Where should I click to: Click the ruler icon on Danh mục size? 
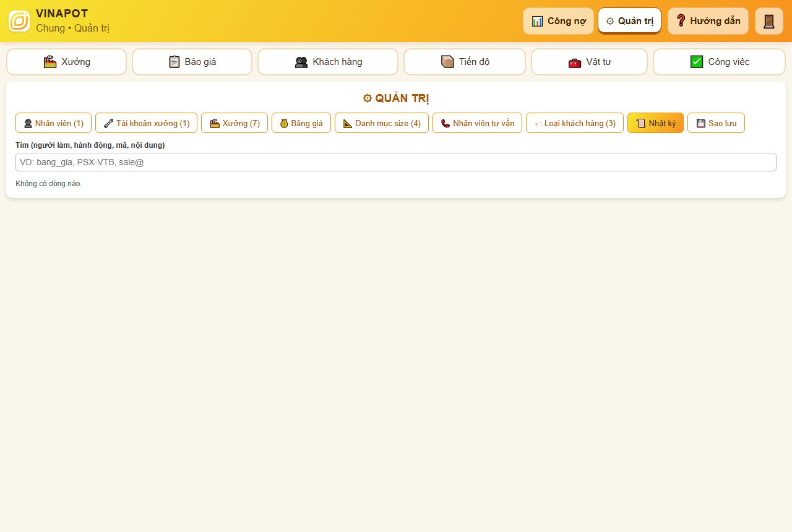[x=348, y=124]
